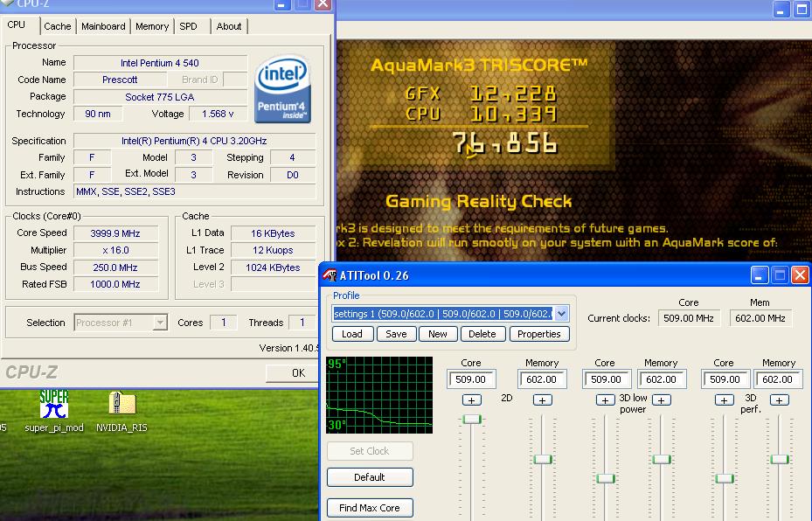Switch to the Cache tab in CPU-Z
This screenshot has height=521, width=812.
(x=58, y=26)
